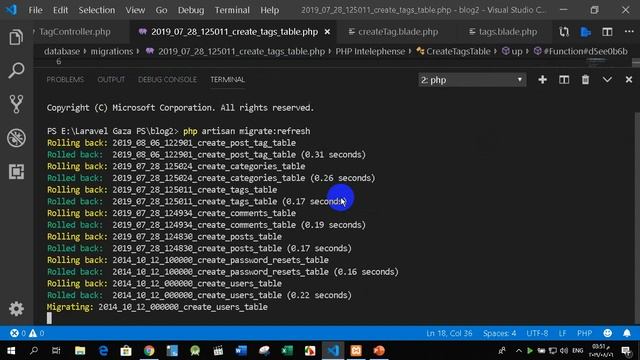Image resolution: width=640 pixels, height=360 pixels.
Task: Open the Selection menu
Action: point(97,10)
